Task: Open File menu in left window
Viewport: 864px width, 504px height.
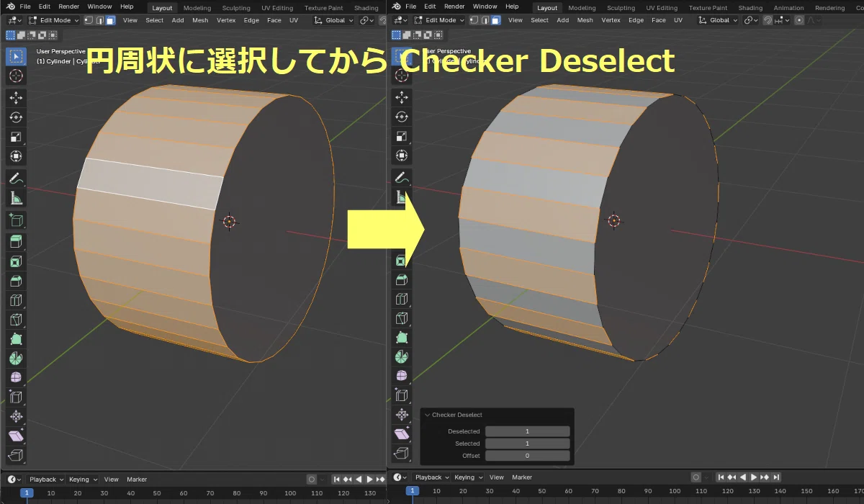Action: point(25,6)
